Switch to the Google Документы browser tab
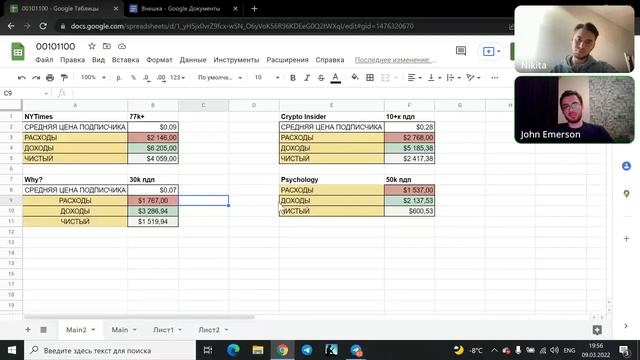The image size is (640, 360). click(x=181, y=9)
